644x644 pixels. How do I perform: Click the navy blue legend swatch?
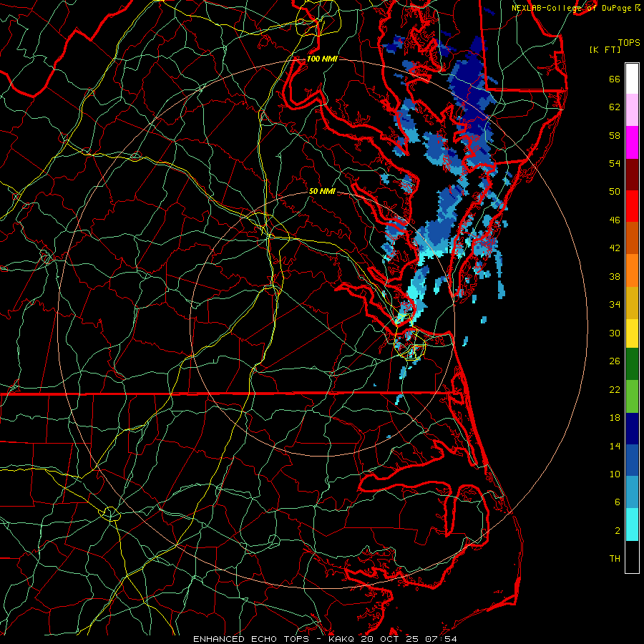(632, 429)
